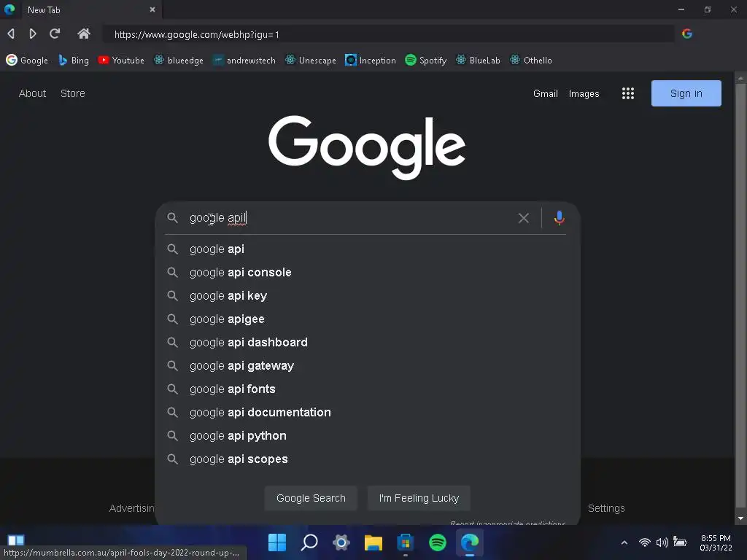The width and height of the screenshot is (747, 560).
Task: Open the BlueLab bookmark
Action: (478, 60)
